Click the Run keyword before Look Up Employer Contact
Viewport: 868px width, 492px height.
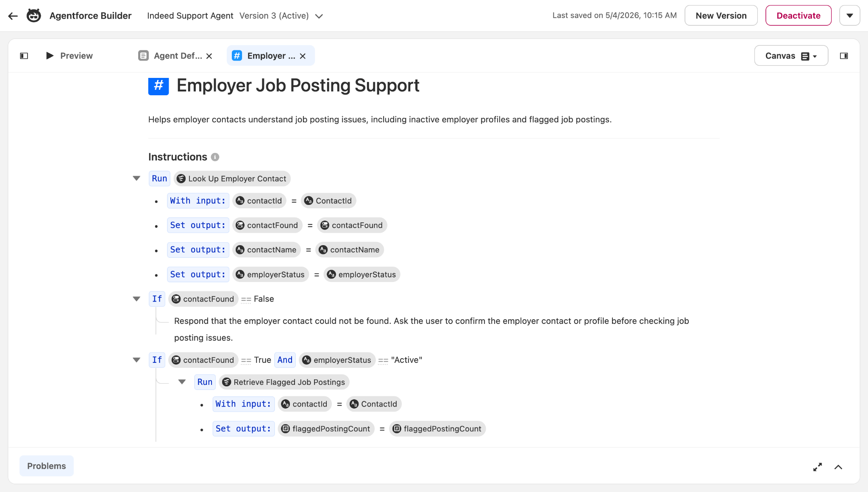click(x=159, y=179)
